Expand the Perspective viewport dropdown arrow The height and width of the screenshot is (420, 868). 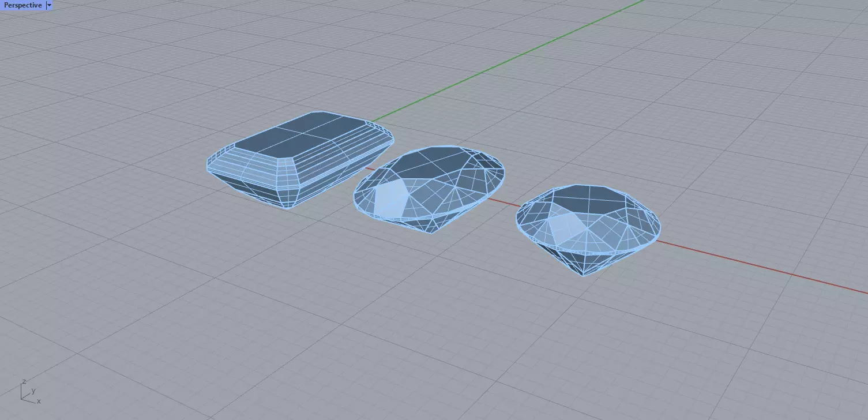(49, 5)
